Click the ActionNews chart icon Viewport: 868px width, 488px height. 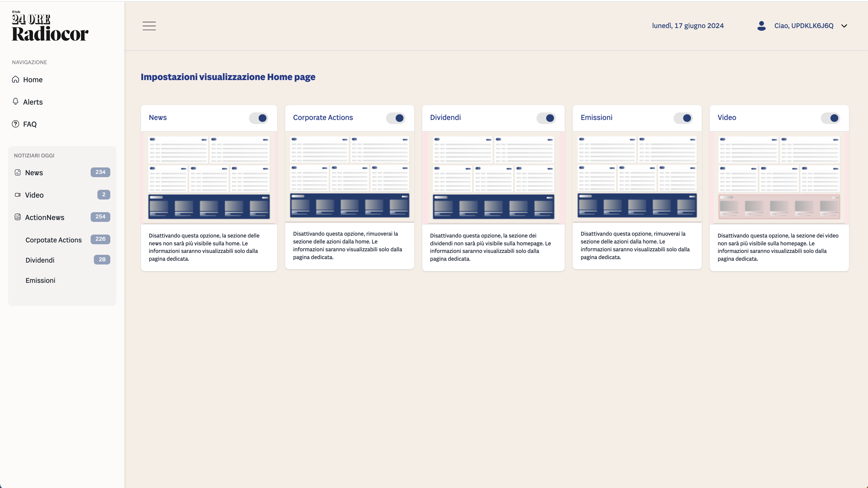18,217
